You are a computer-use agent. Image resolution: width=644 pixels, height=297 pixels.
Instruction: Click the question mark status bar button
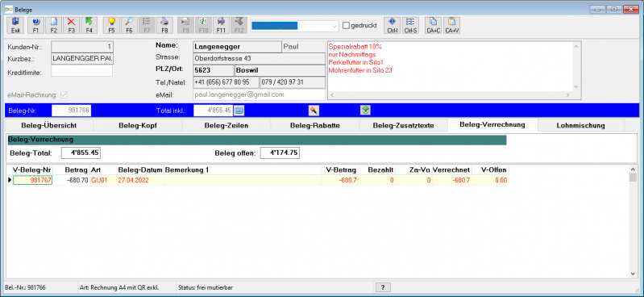coord(383,287)
